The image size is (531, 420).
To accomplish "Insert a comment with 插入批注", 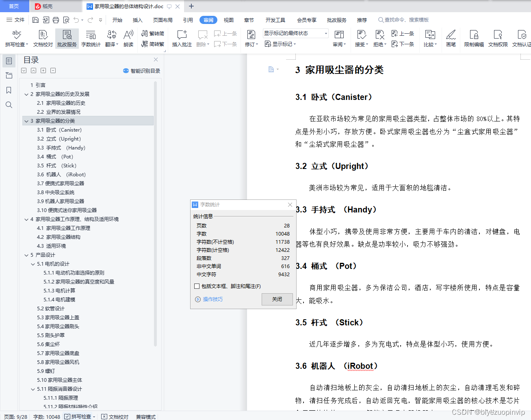I will click(182, 39).
